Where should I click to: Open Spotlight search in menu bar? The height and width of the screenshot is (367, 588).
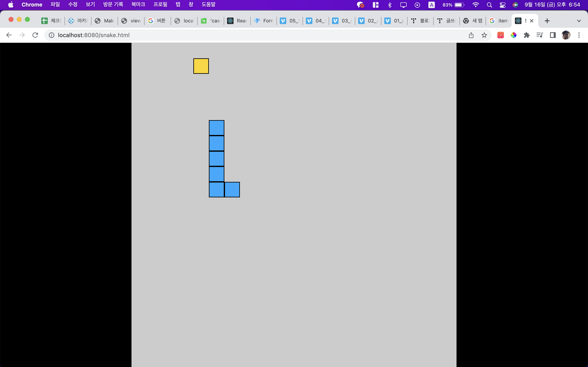[x=489, y=5]
